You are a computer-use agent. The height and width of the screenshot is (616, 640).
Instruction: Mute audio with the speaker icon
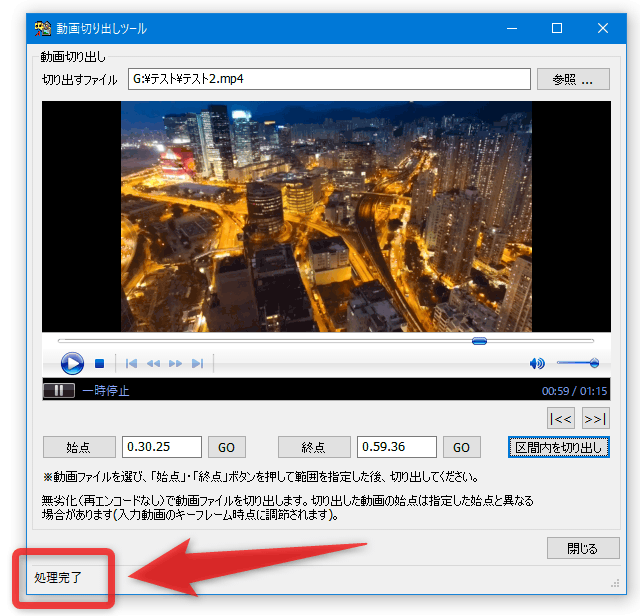click(537, 363)
